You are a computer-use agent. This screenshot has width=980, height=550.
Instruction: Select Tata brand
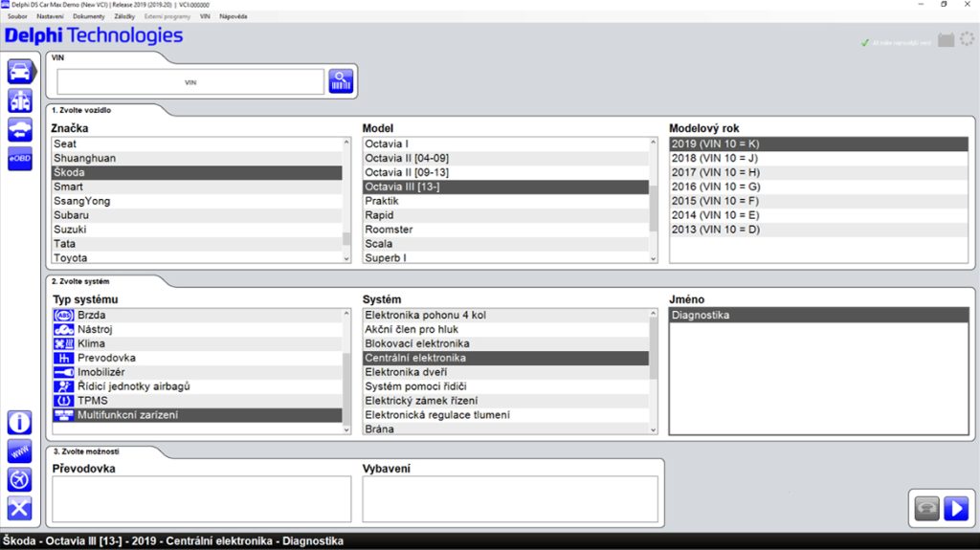(196, 244)
